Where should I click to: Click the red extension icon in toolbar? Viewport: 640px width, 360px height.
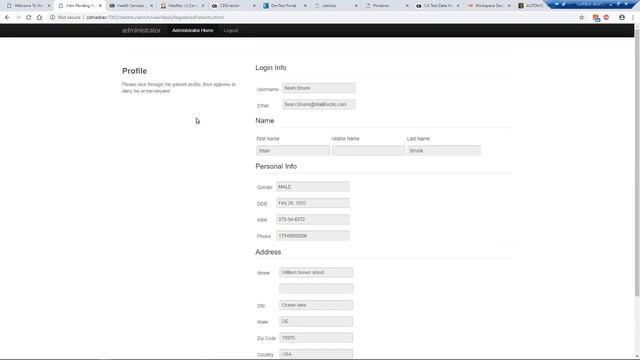[x=607, y=18]
